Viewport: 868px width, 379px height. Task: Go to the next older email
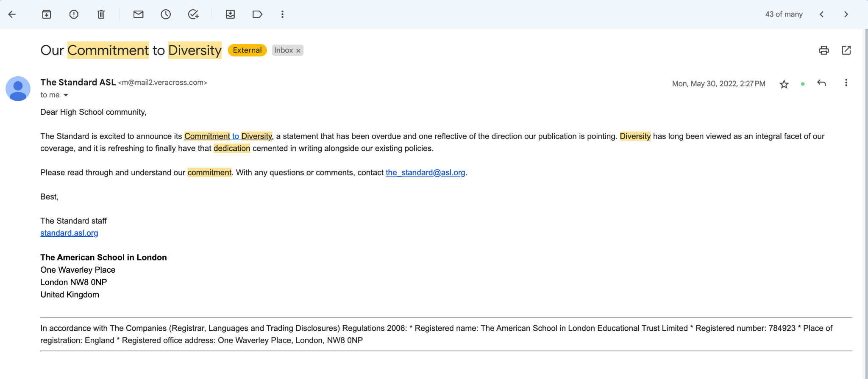[x=846, y=14]
